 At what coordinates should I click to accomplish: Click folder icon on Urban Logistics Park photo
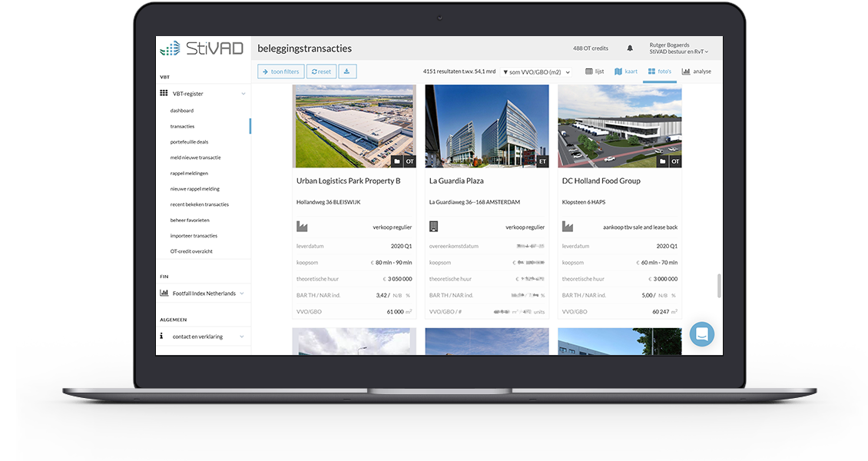(397, 161)
